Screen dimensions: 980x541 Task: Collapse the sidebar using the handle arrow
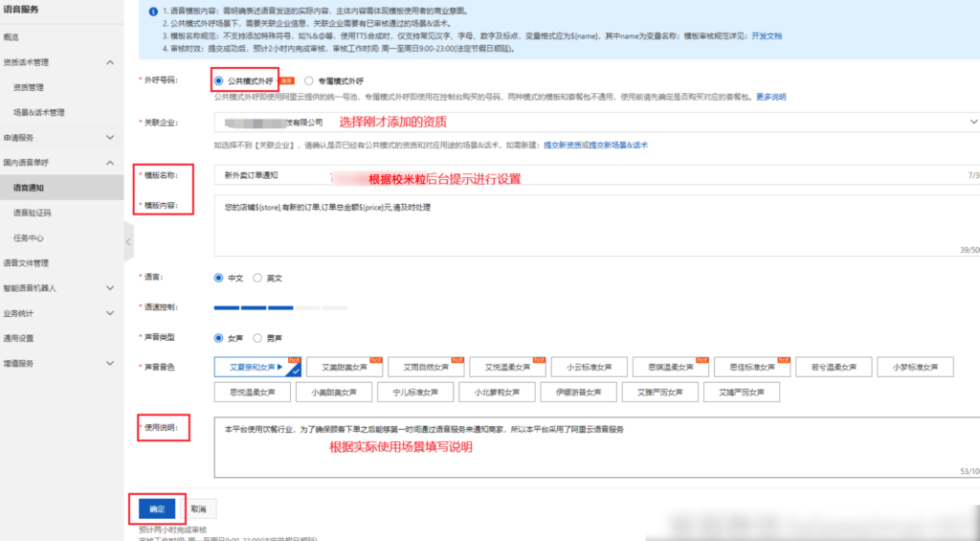pos(128,241)
